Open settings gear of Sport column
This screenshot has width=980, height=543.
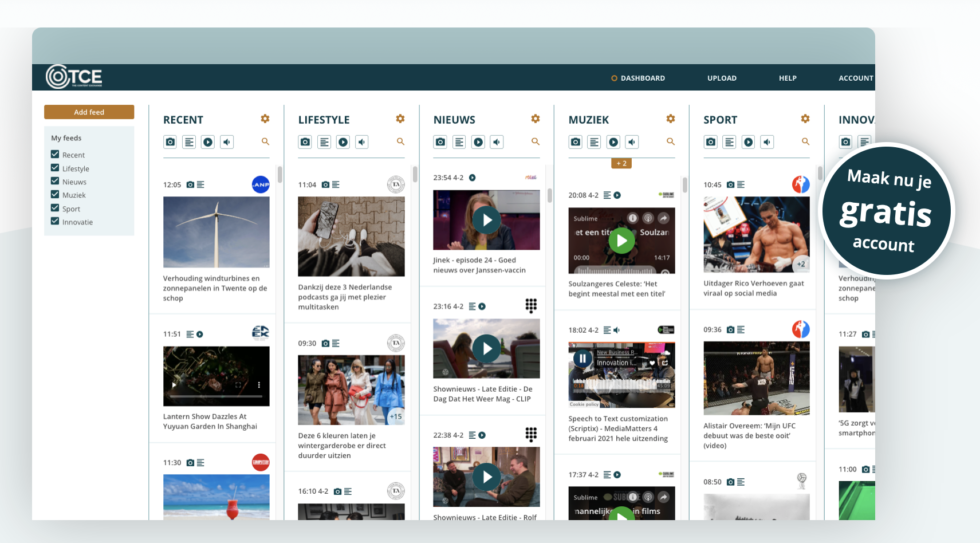point(805,119)
